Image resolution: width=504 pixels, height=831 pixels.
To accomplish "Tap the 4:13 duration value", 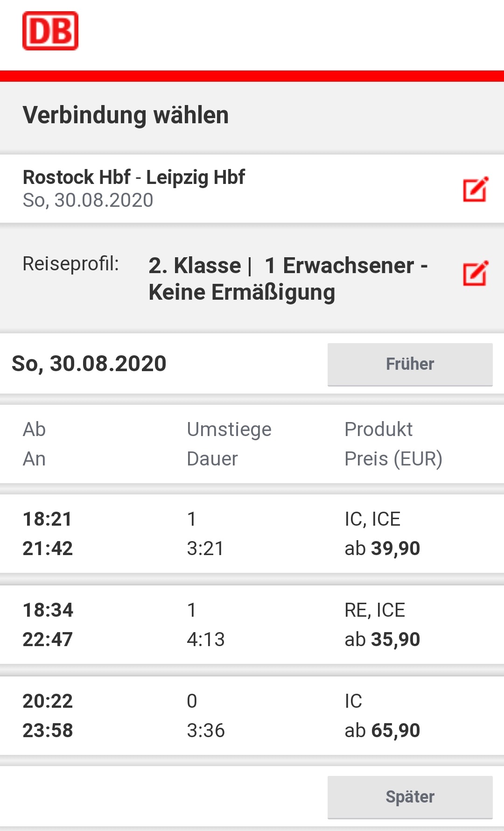I will click(x=205, y=640).
